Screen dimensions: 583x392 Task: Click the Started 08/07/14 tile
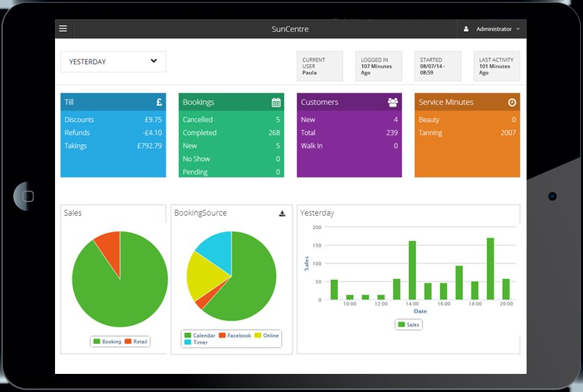437,66
